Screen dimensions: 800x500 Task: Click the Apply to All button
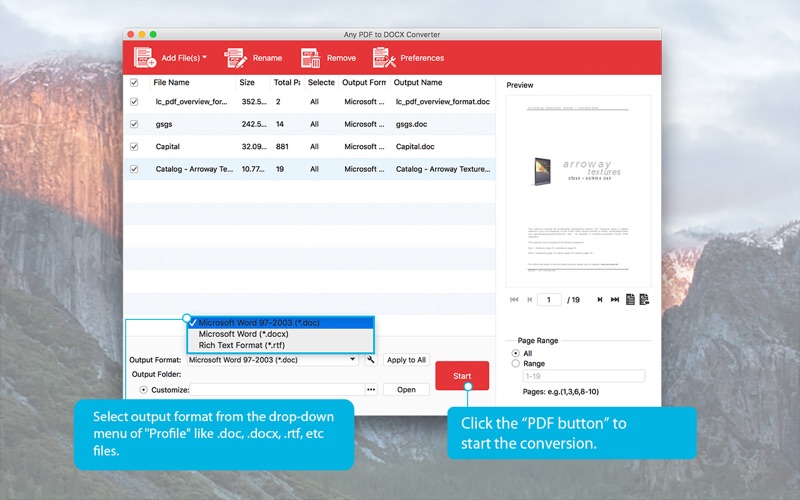pyautogui.click(x=406, y=360)
